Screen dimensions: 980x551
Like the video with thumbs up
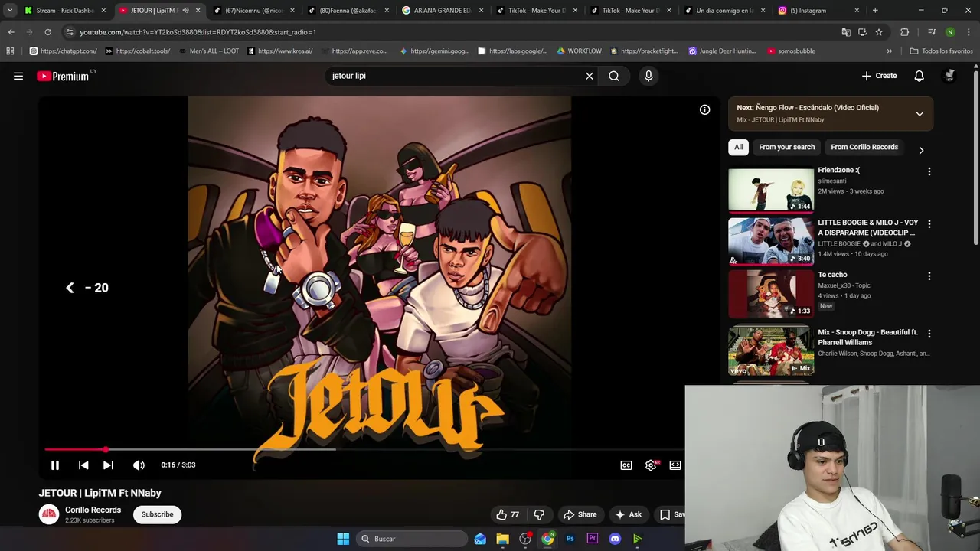click(x=507, y=514)
